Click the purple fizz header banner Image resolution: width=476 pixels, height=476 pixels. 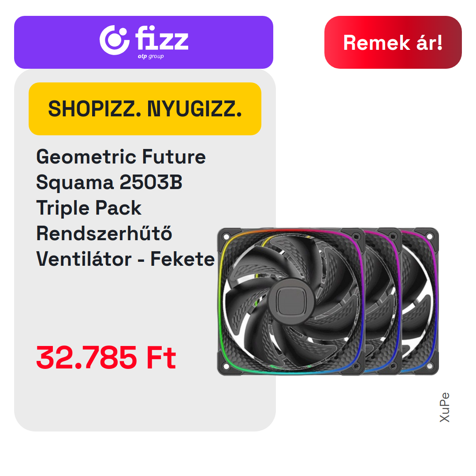click(144, 42)
